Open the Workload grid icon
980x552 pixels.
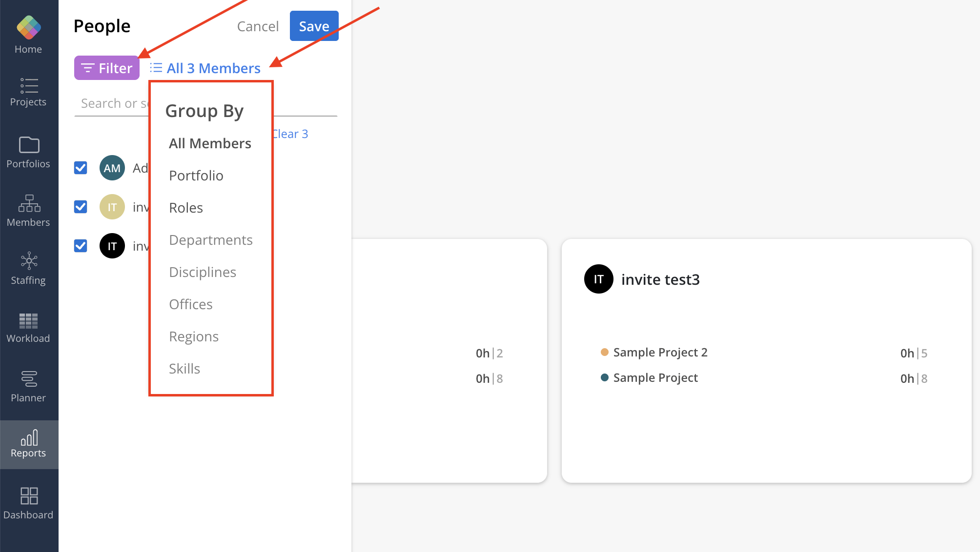click(28, 321)
